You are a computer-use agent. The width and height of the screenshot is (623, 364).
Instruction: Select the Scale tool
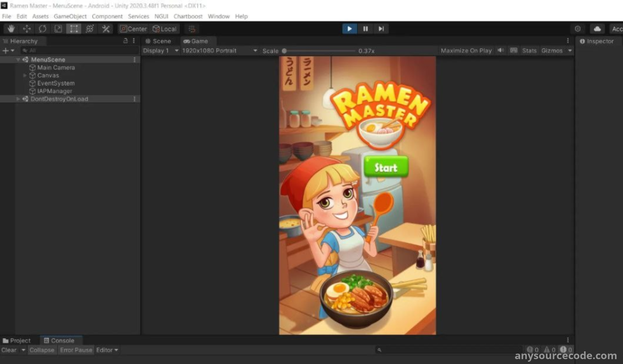click(x=58, y=29)
